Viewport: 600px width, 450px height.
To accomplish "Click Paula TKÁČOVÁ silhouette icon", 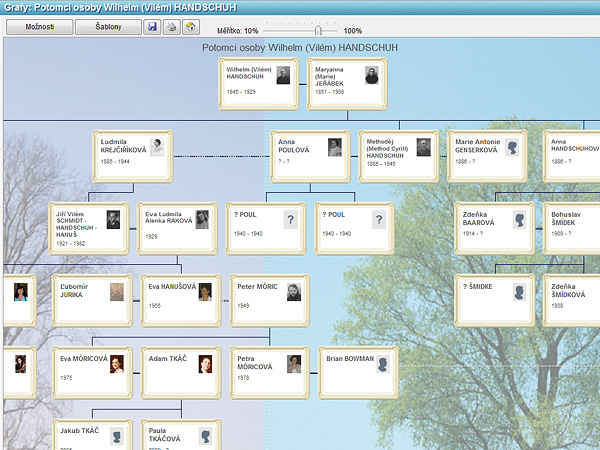I will tap(205, 436).
